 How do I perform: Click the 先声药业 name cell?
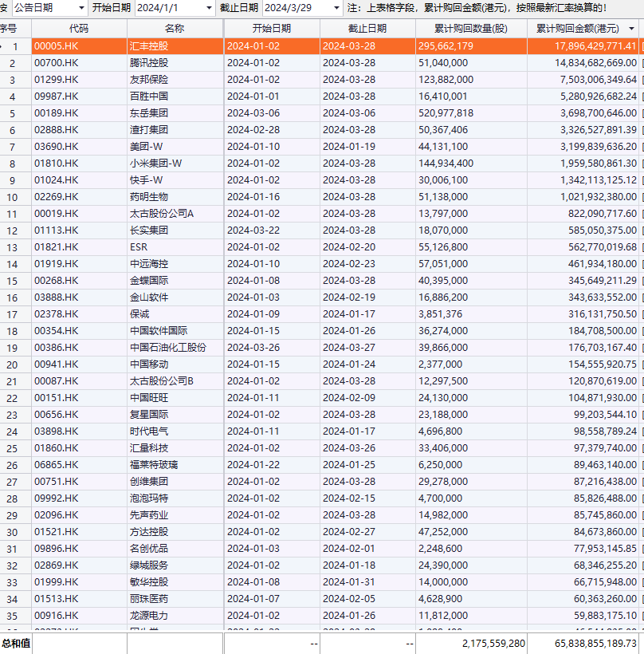pos(175,515)
